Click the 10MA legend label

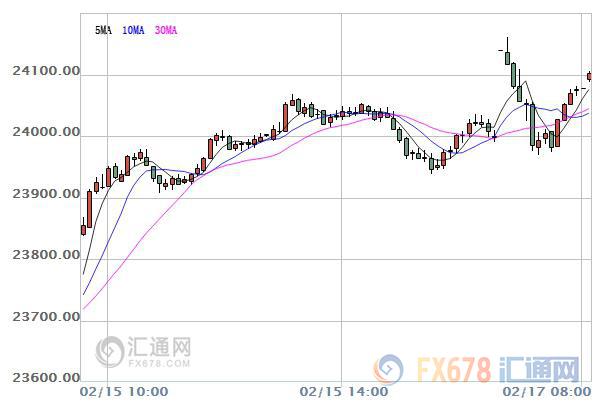click(133, 30)
